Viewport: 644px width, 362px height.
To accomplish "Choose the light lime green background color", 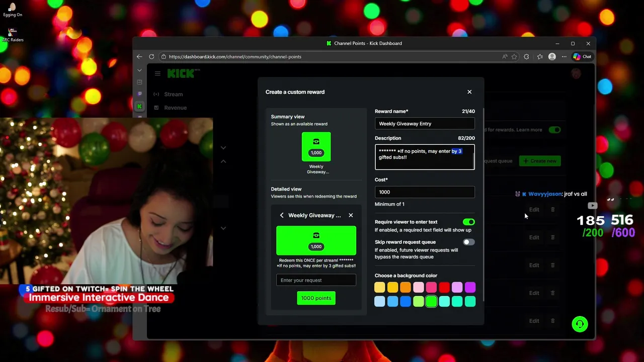I will 419,301.
